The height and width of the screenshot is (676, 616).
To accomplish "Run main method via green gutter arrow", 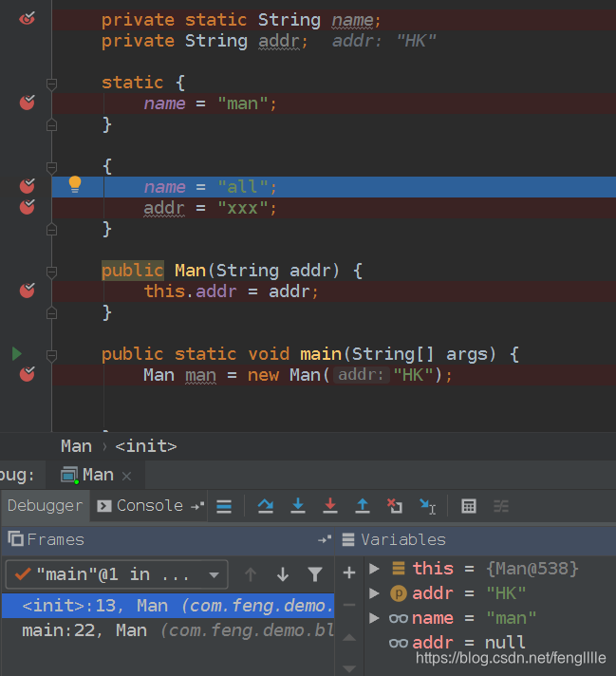I will point(17,353).
